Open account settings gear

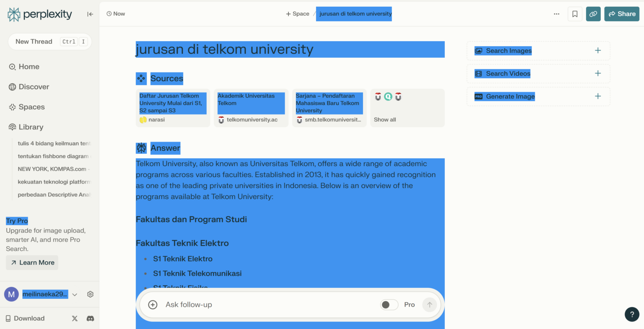(90, 294)
